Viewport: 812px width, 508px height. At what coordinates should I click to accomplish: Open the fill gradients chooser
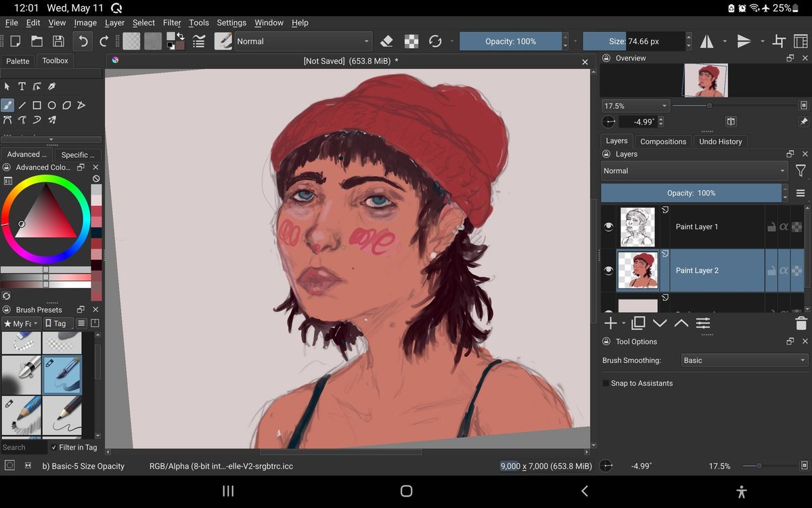(131, 41)
